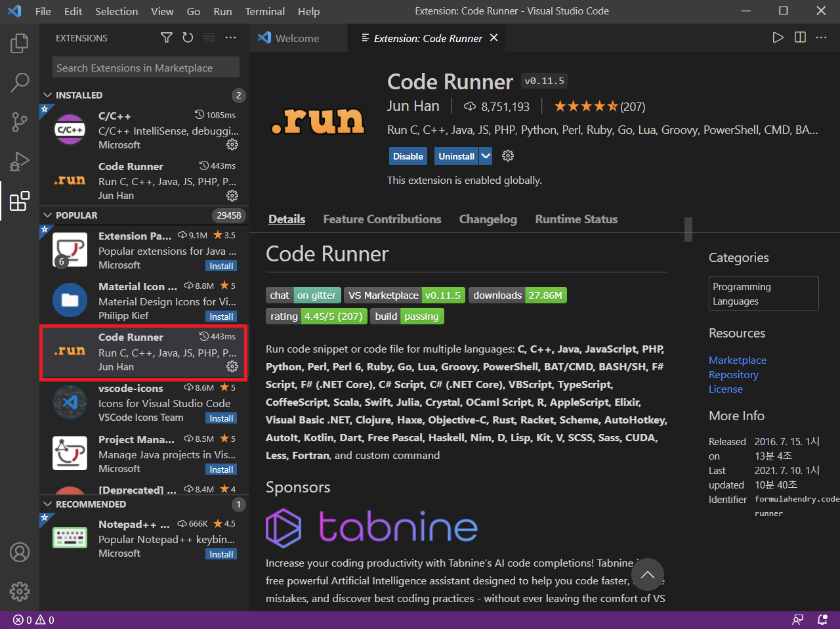Open the Help menu
Viewport: 840px width, 629px height.
coord(308,11)
